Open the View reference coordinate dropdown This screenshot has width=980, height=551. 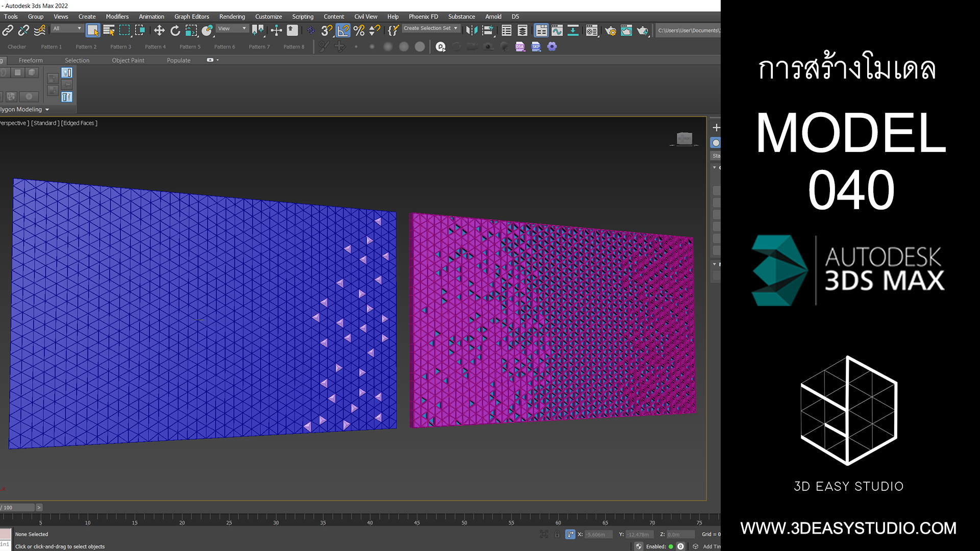(x=232, y=29)
